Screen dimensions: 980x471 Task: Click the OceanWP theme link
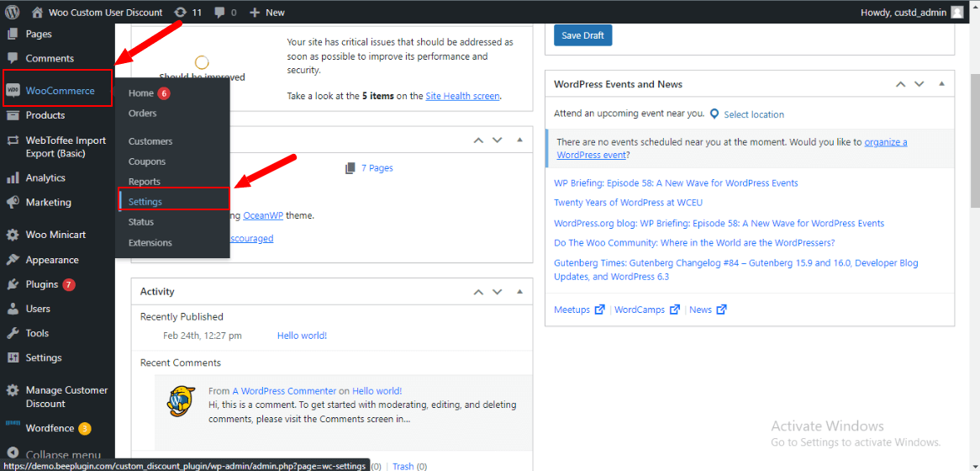point(263,216)
